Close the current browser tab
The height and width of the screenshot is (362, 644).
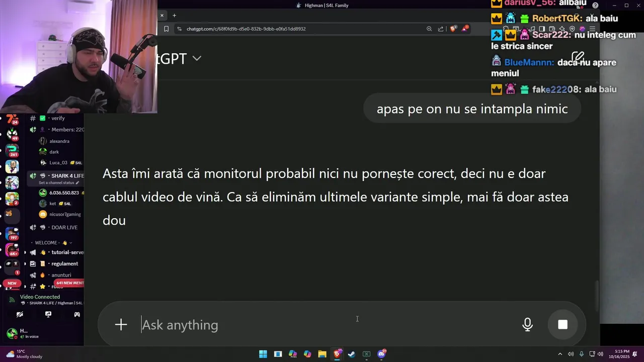pyautogui.click(x=162, y=16)
